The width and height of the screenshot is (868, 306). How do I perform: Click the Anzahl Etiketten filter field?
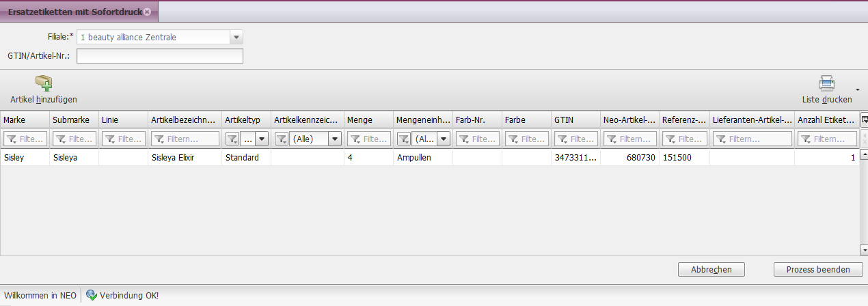827,139
